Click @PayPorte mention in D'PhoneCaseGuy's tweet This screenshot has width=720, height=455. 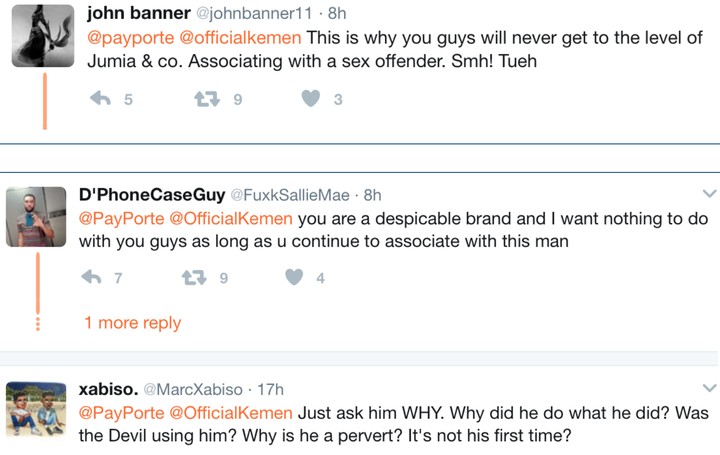tap(121, 217)
